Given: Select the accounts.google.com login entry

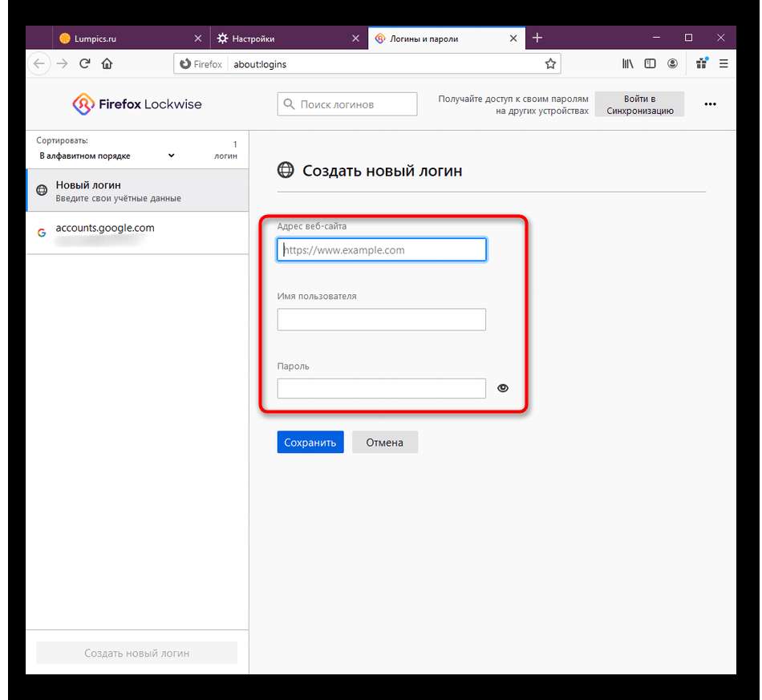Looking at the screenshot, I should (137, 233).
